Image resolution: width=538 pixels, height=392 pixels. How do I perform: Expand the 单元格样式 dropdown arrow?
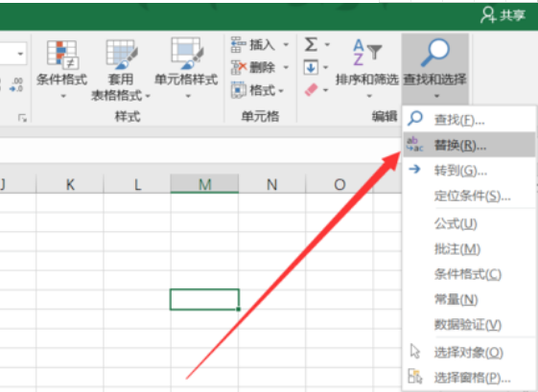188,97
